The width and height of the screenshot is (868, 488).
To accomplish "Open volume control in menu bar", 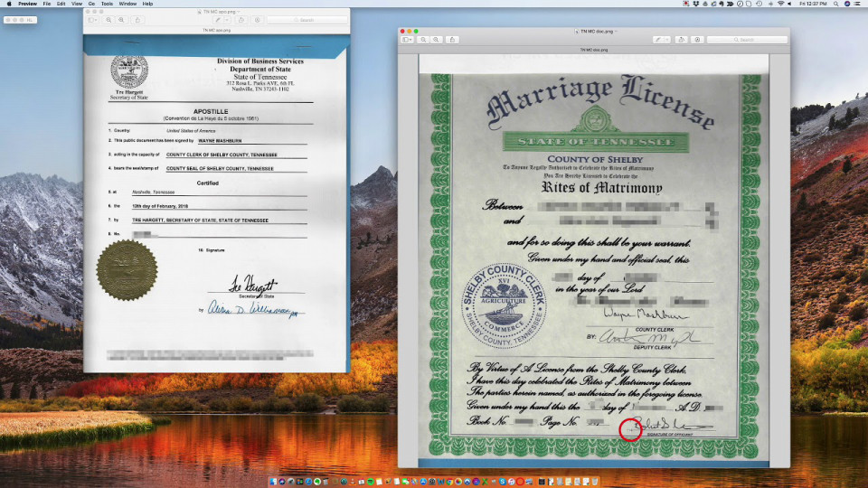I will click(x=789, y=4).
